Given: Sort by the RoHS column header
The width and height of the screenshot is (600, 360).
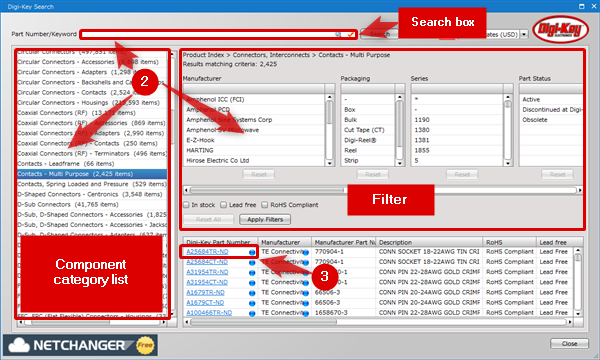Looking at the screenshot, I should click(509, 242).
